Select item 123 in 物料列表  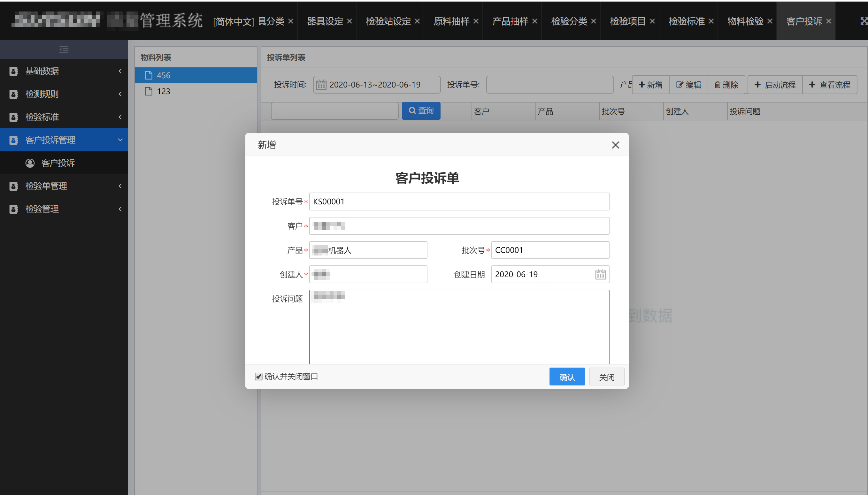point(196,91)
